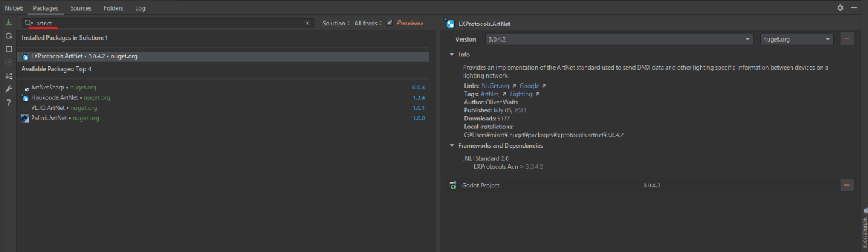Viewport: 868px width, 252px height.
Task: Open the Google search link
Action: click(x=529, y=86)
